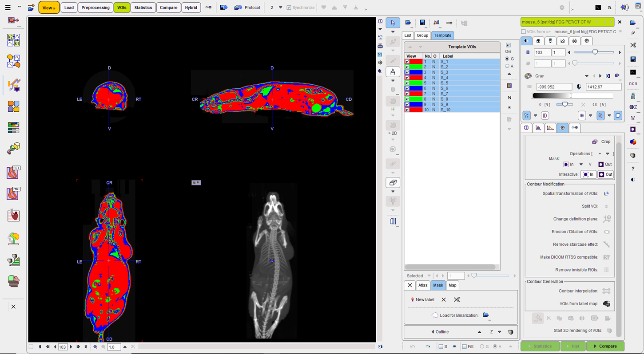
Task: Open the Preprocessing page tab
Action: (95, 8)
